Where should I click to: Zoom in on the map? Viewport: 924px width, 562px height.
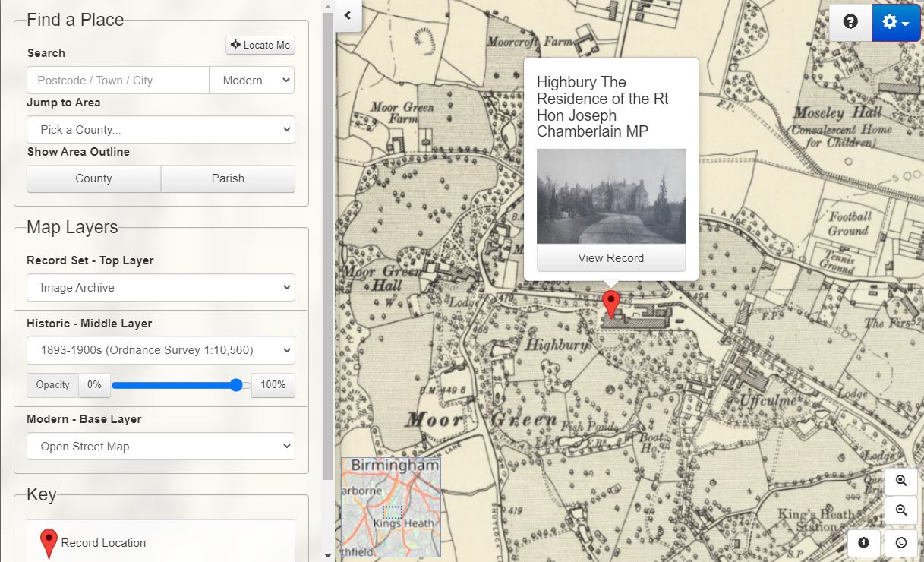[x=901, y=481]
